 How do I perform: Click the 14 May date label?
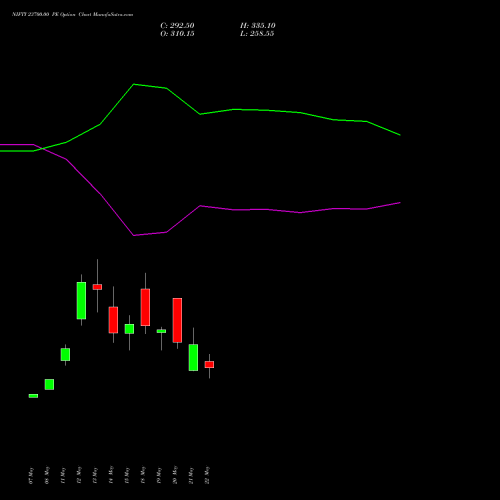coord(111,475)
